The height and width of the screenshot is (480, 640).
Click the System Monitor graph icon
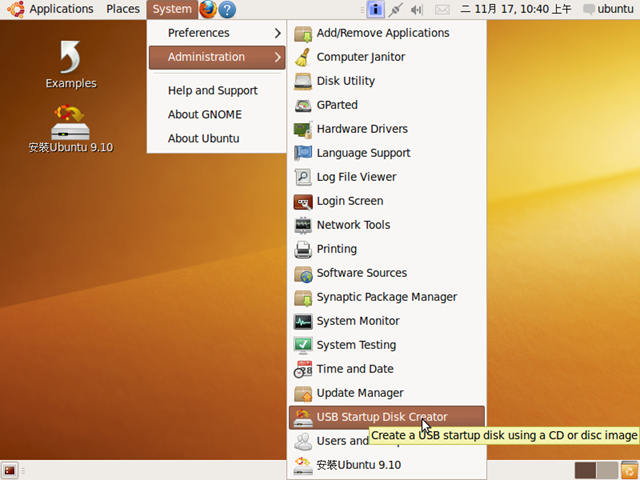click(303, 321)
